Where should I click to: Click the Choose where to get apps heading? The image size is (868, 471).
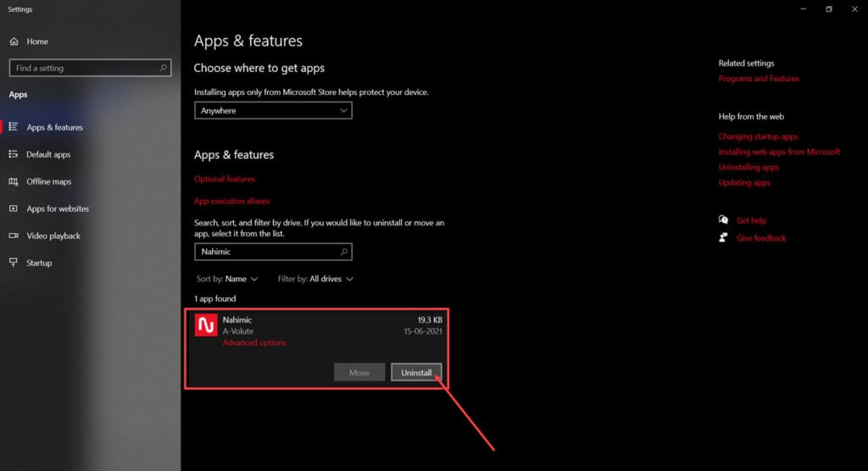pos(259,68)
